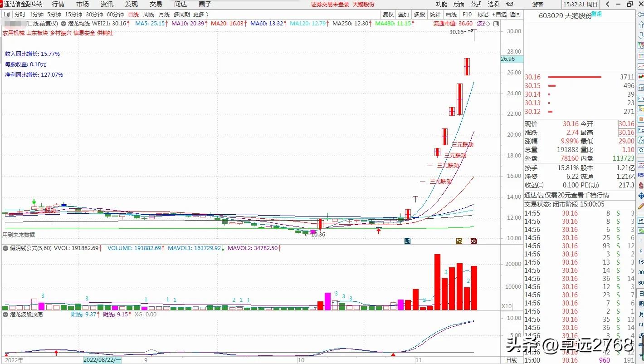Click the 复权 toolbar button
644x364 pixels.
[388, 15]
